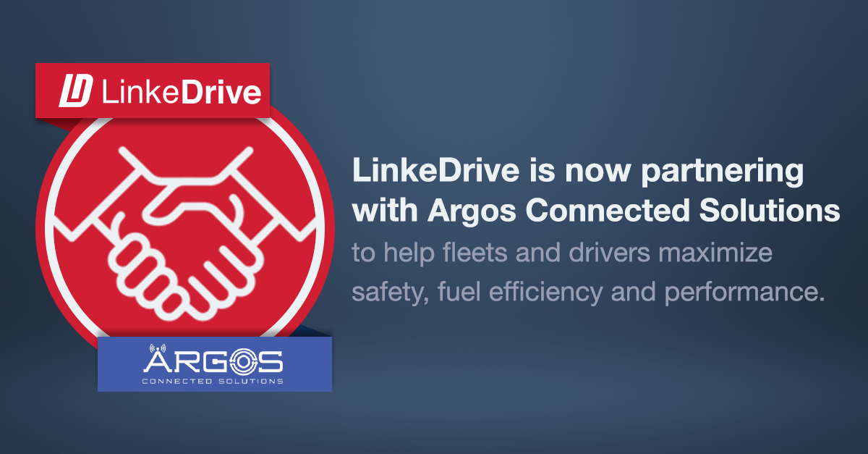Select the blue Argos Connected Solutions banner
Image resolution: width=868 pixels, height=454 pixels.
coord(214,363)
